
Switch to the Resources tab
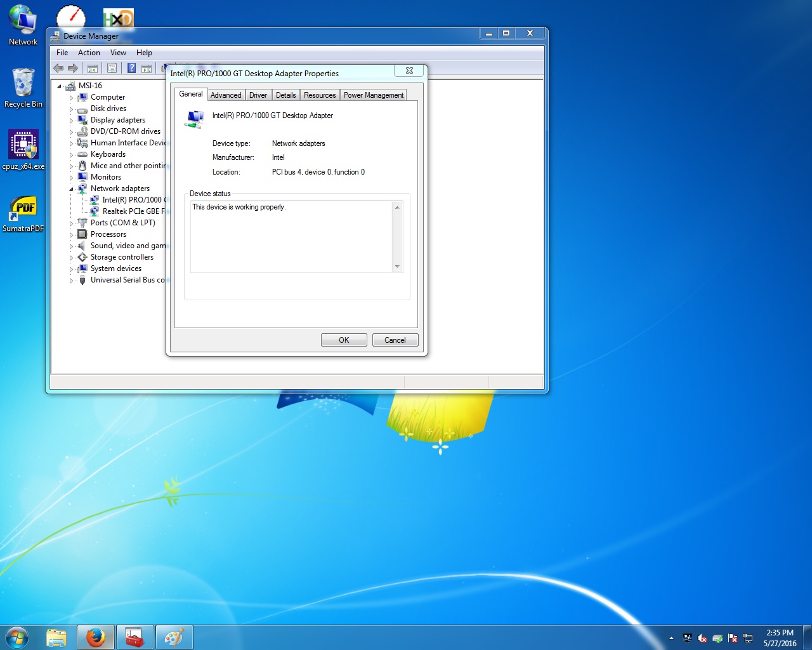coord(320,95)
